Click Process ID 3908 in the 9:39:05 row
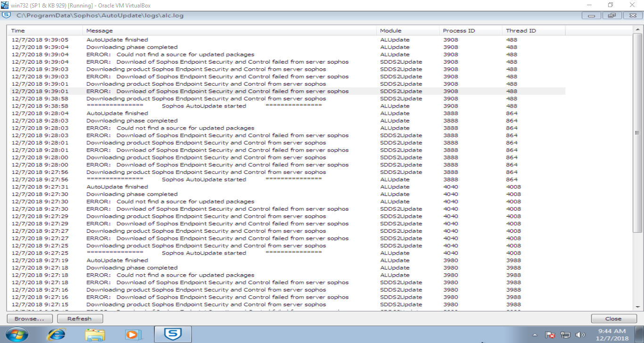The height and width of the screenshot is (343, 644). tap(451, 40)
